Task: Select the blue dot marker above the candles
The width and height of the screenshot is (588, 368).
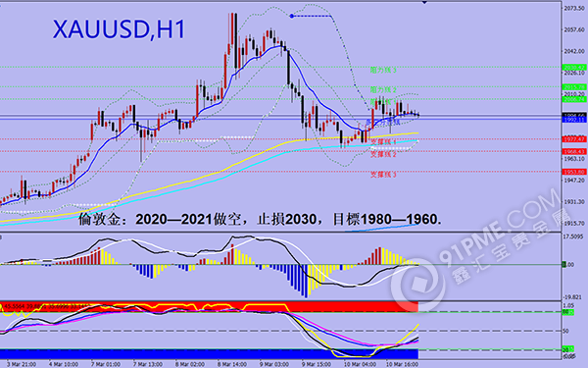Action: (x=292, y=16)
